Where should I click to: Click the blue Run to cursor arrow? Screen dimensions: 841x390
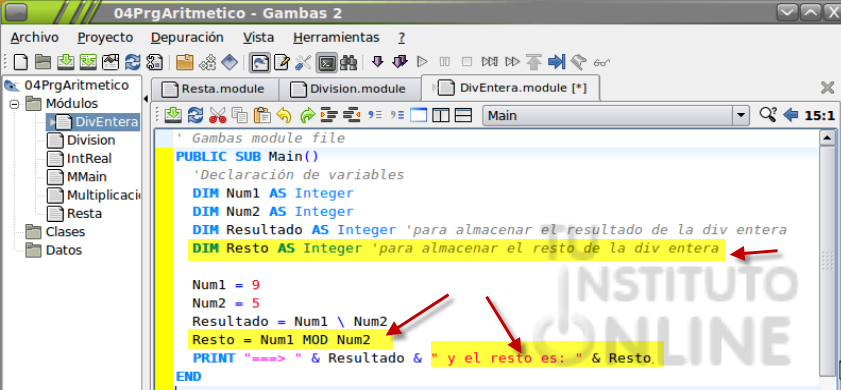pyautogui.click(x=557, y=62)
